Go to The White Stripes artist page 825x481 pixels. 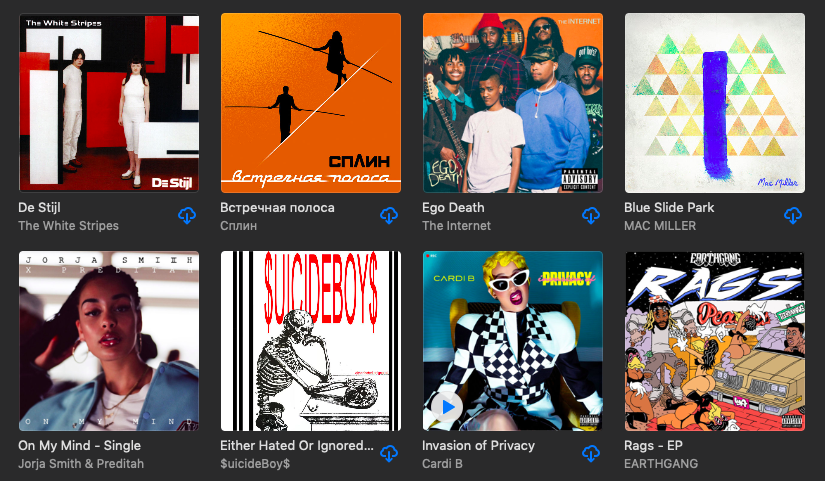[x=68, y=226]
